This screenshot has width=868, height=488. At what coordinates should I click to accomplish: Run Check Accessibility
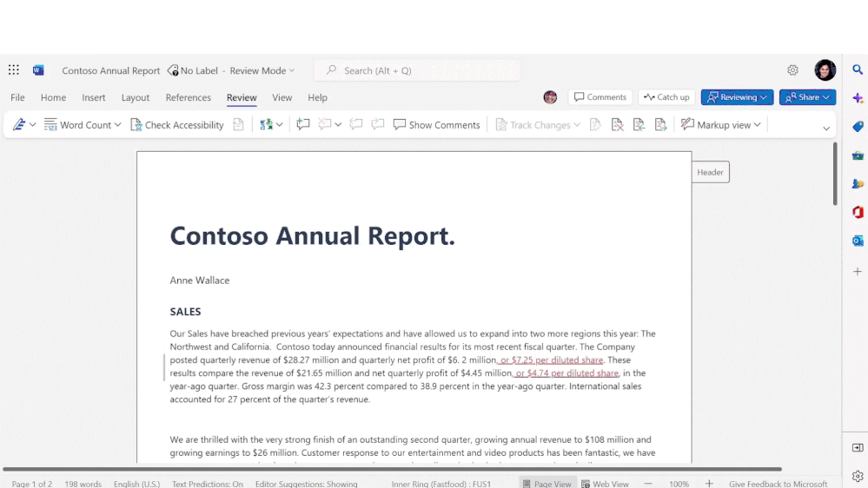pos(177,125)
